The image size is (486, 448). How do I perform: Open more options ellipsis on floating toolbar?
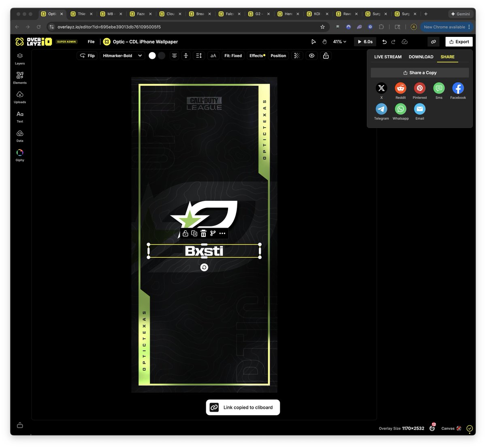coord(222,233)
